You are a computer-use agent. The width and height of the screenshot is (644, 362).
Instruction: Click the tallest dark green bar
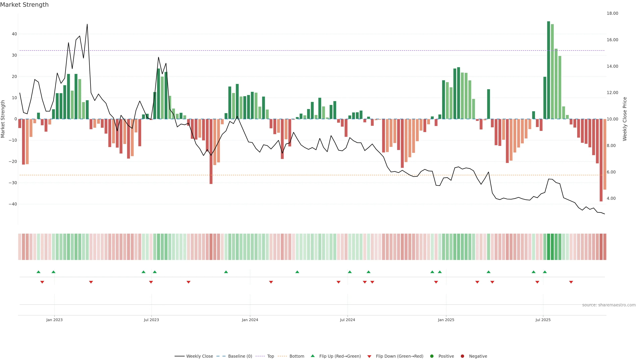click(549, 70)
